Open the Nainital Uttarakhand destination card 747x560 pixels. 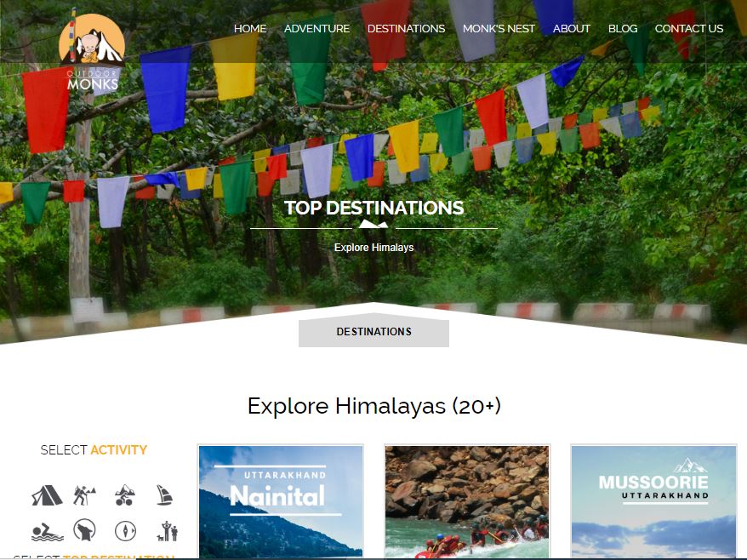tap(280, 501)
